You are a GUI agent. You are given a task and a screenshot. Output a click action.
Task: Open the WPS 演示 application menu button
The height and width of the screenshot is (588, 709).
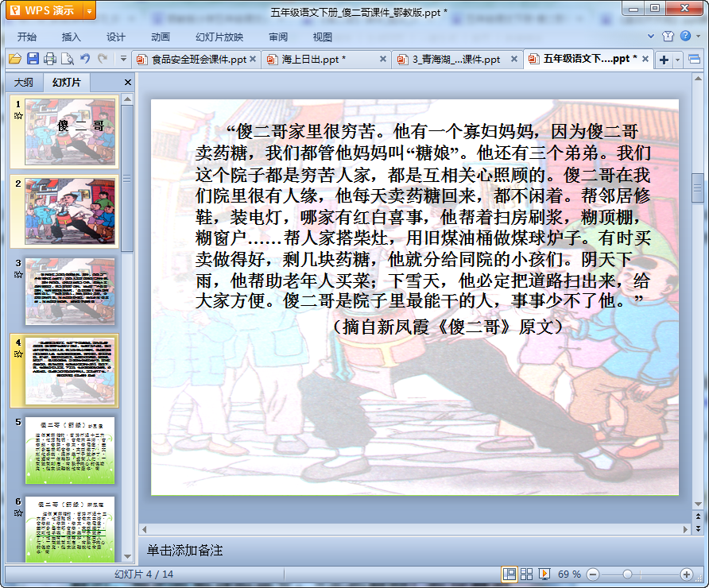pos(45,10)
